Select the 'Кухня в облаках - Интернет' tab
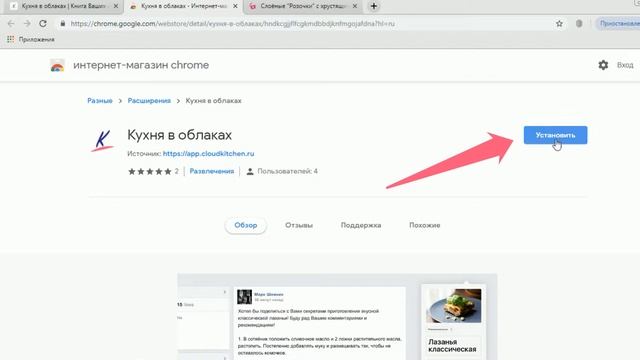This screenshot has width=640, height=360. coord(184,6)
